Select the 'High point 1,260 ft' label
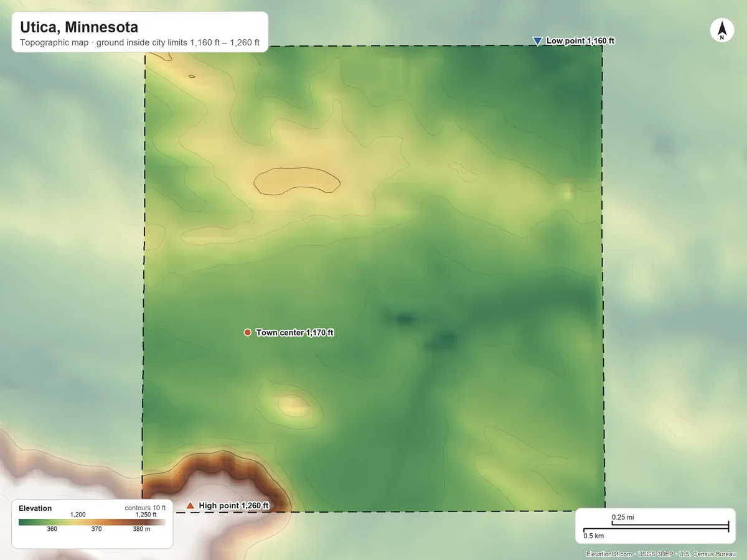Viewport: 747px width, 560px height. (233, 506)
